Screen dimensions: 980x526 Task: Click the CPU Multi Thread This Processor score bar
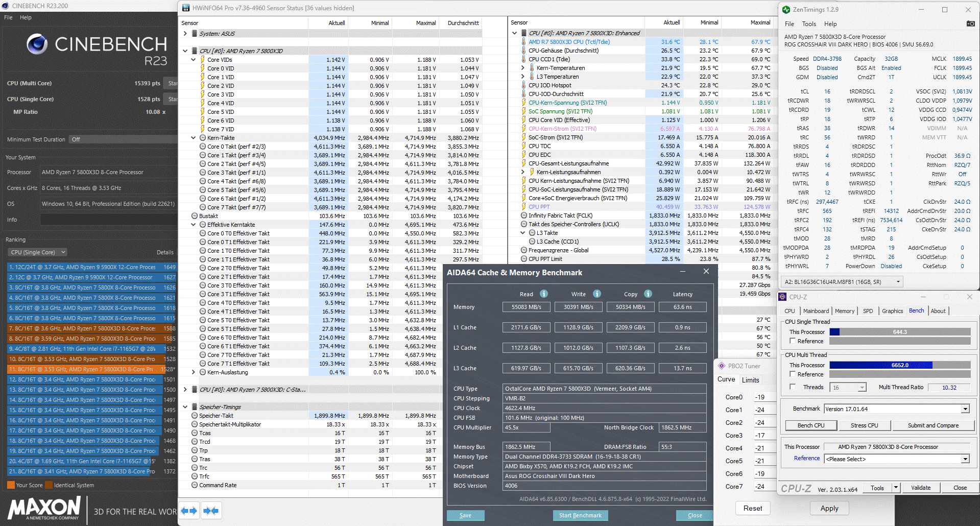[900, 365]
